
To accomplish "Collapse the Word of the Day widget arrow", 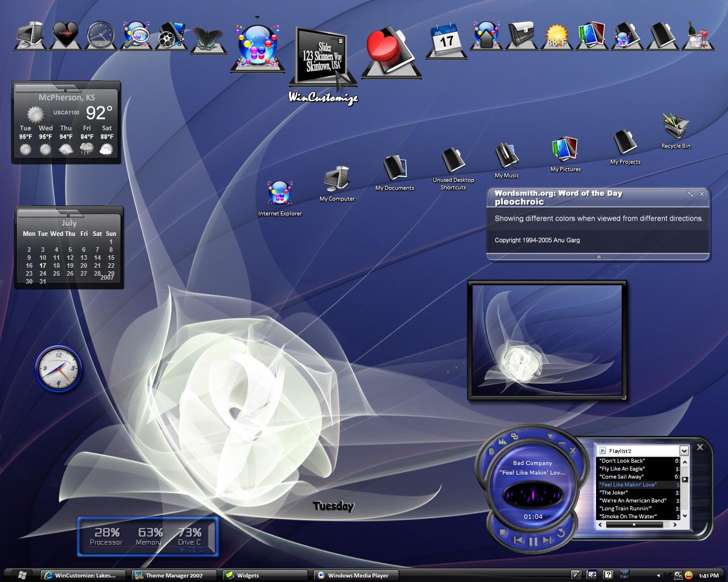I will [598, 257].
